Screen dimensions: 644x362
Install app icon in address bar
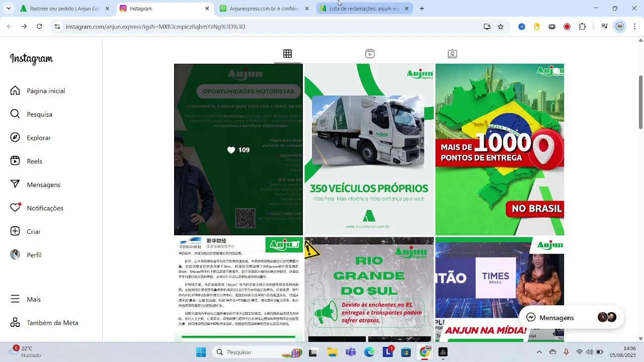tap(487, 27)
